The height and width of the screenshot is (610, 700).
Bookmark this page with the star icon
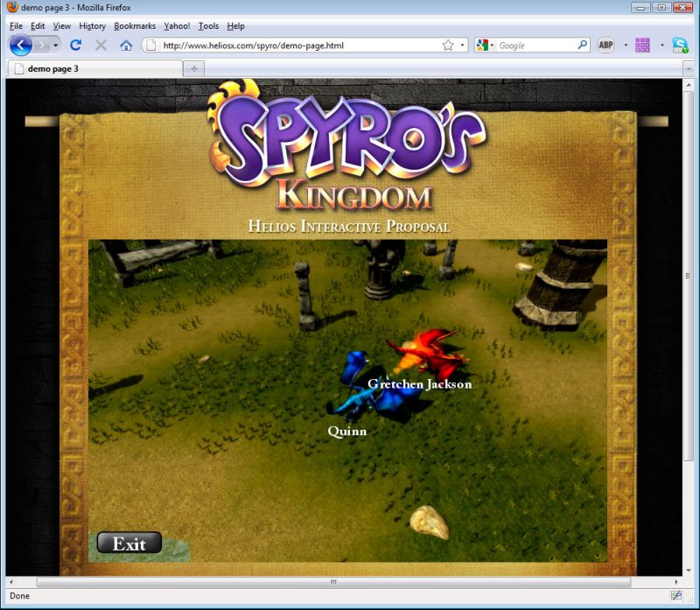[x=448, y=46]
